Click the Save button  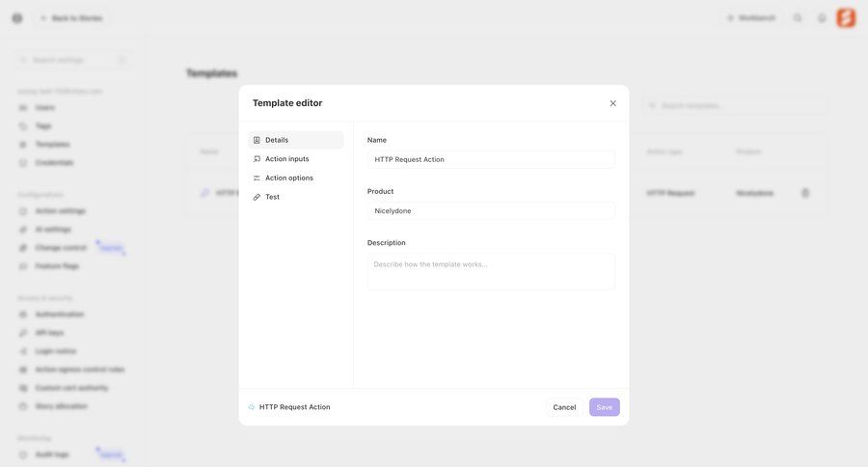pos(604,407)
